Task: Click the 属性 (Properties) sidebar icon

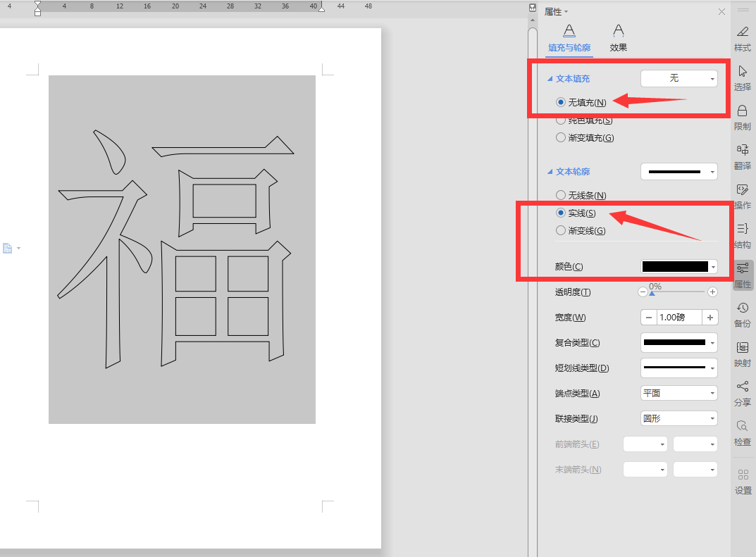Action: (x=743, y=275)
